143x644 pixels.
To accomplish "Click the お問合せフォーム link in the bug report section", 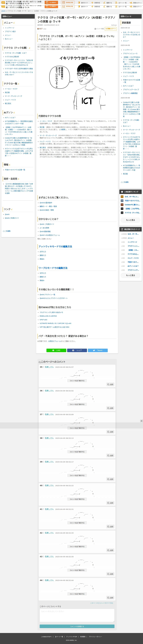I will (x=54, y=341).
